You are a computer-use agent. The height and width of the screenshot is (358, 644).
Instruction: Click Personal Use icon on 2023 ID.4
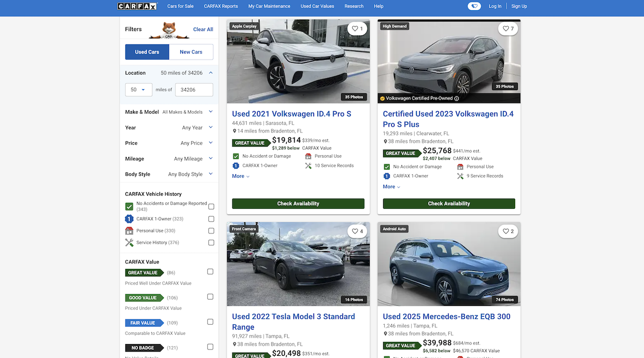tap(460, 167)
